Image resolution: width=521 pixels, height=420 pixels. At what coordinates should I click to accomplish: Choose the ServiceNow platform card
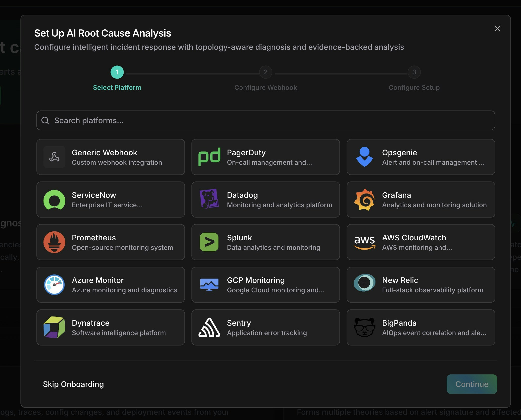(x=111, y=200)
